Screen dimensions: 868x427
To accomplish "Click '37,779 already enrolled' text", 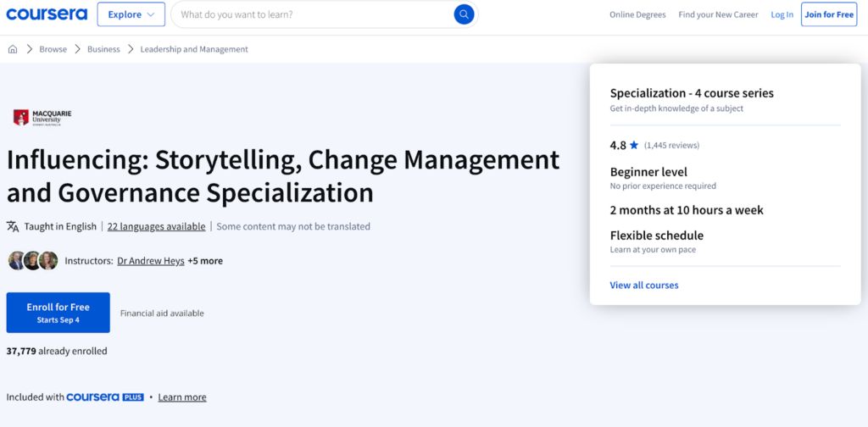I will click(57, 351).
